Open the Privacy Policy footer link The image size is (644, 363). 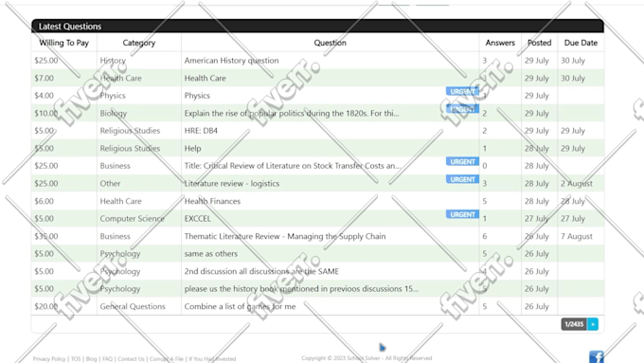click(x=49, y=359)
